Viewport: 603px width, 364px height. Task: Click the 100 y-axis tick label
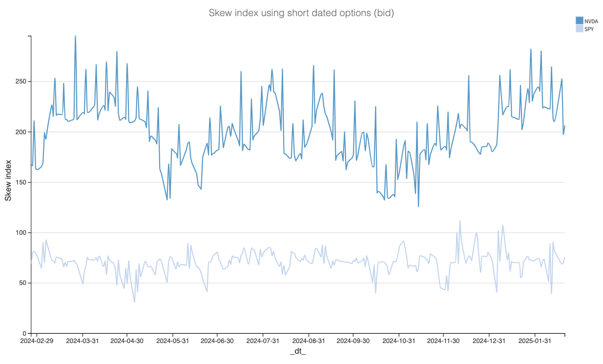coord(21,233)
